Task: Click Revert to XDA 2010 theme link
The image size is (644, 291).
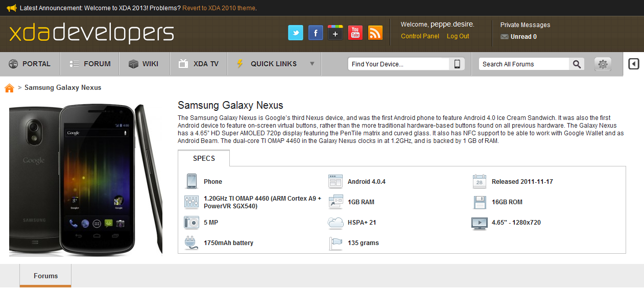Action: tap(219, 8)
